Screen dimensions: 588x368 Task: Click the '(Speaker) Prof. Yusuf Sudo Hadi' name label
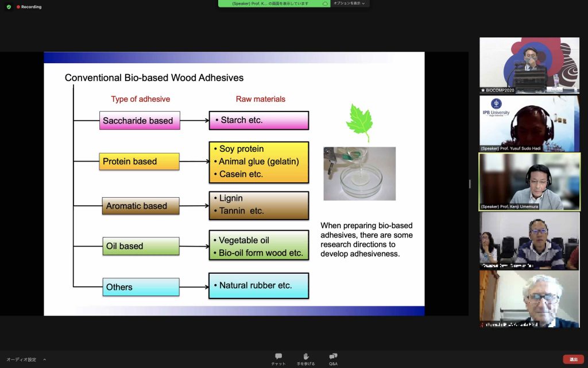(x=510, y=148)
